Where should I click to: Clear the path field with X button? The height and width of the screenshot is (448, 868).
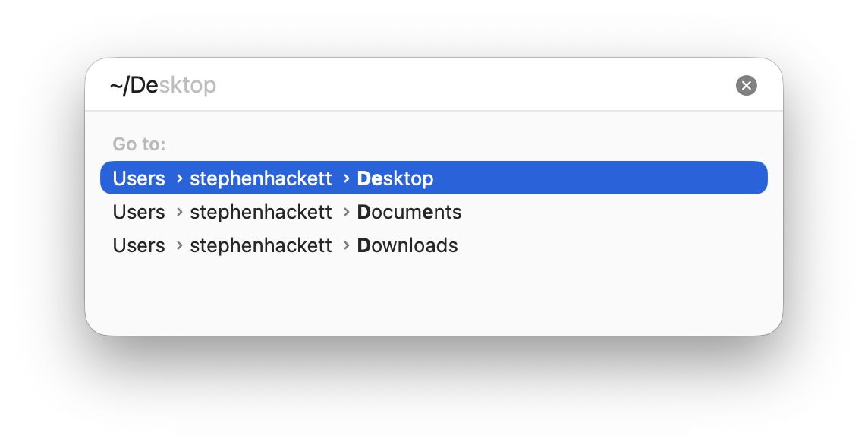pyautogui.click(x=747, y=86)
